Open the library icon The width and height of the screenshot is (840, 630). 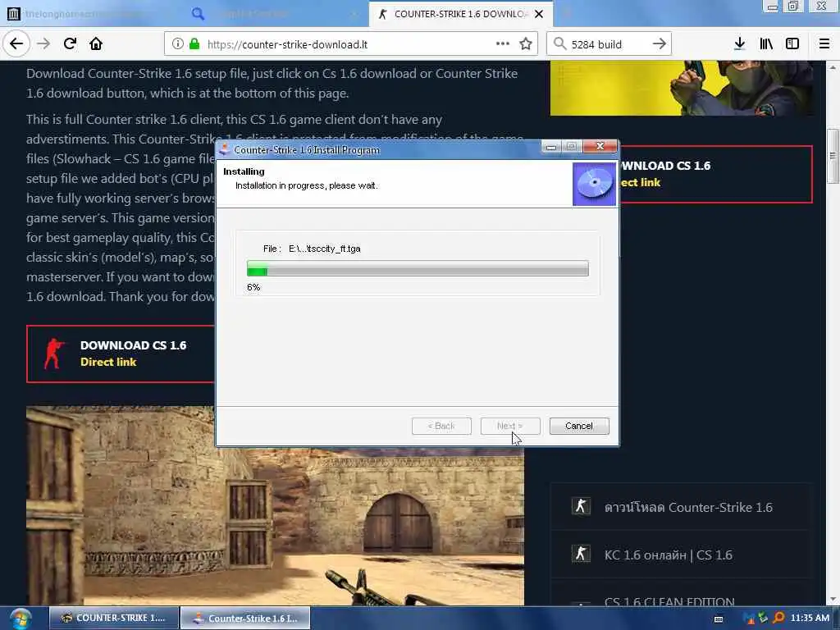click(x=766, y=44)
